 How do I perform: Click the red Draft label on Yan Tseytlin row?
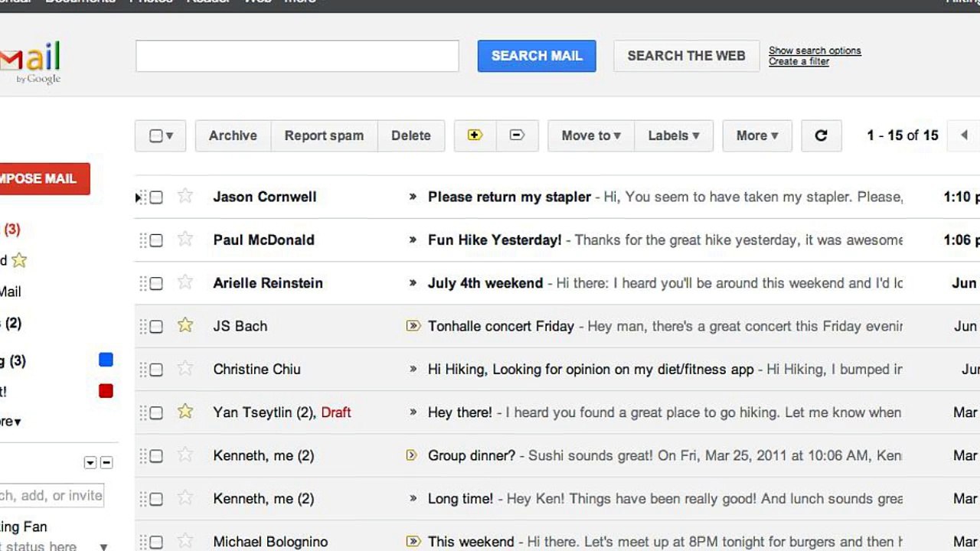(336, 412)
